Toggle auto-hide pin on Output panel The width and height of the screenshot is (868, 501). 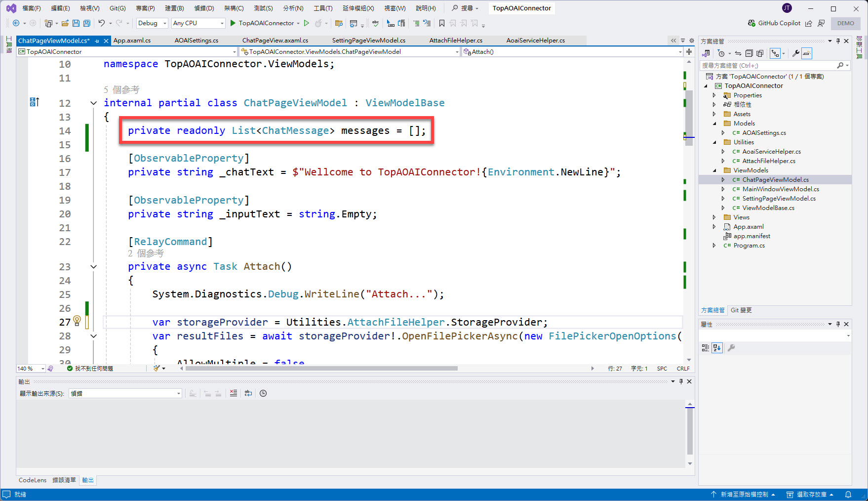coord(681,381)
